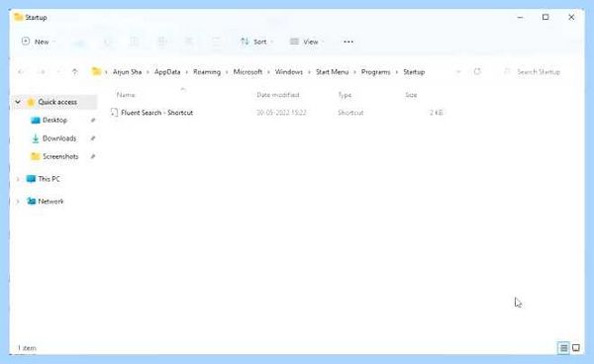
Task: Expand chevron after Start Menu in breadcrumb
Action: (355, 72)
